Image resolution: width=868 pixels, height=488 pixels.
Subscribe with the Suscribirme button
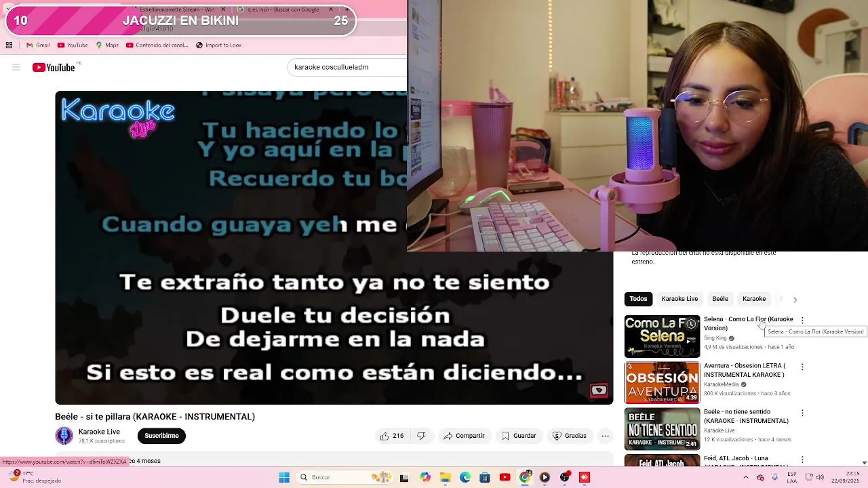(x=161, y=436)
